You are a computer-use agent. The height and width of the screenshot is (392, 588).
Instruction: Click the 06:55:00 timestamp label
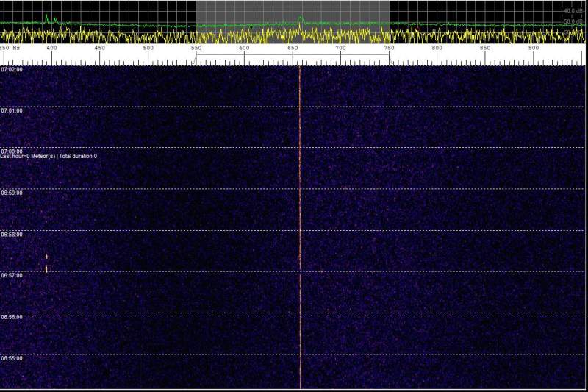[x=12, y=358]
